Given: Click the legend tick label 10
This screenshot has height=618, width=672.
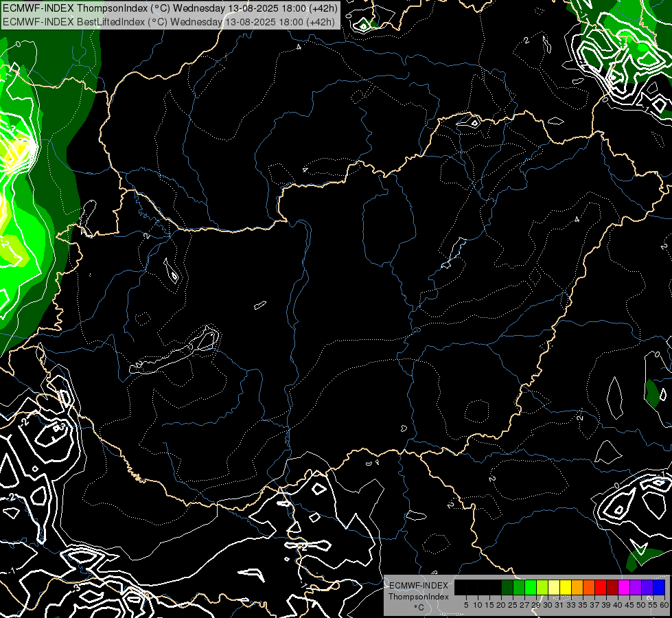Looking at the screenshot, I should tap(478, 605).
